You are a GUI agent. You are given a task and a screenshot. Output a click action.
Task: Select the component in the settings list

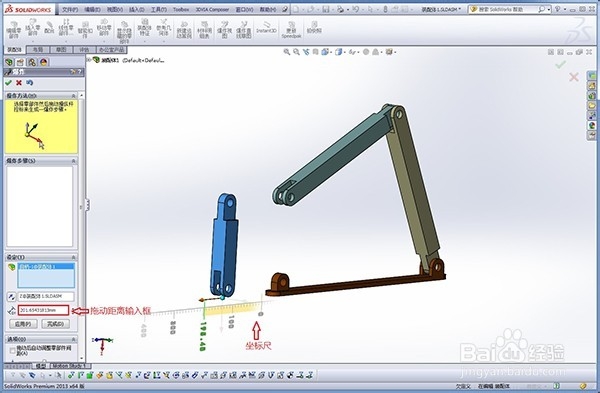46,266
